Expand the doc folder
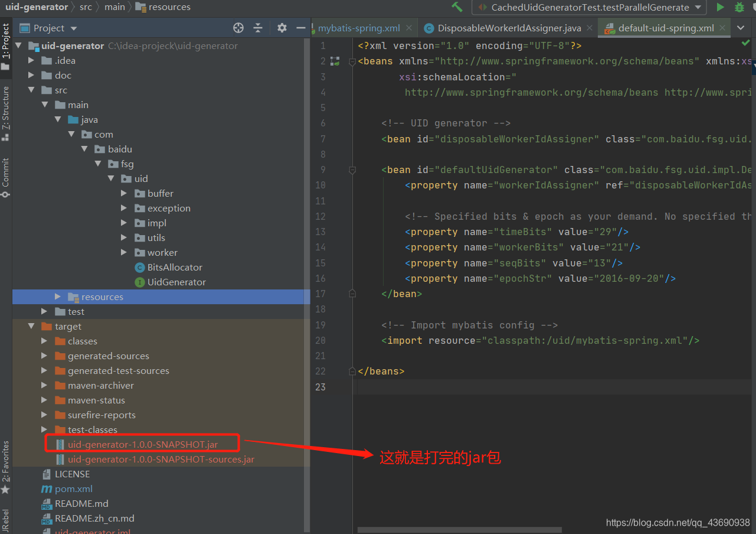This screenshot has height=534, width=756. tap(31, 75)
